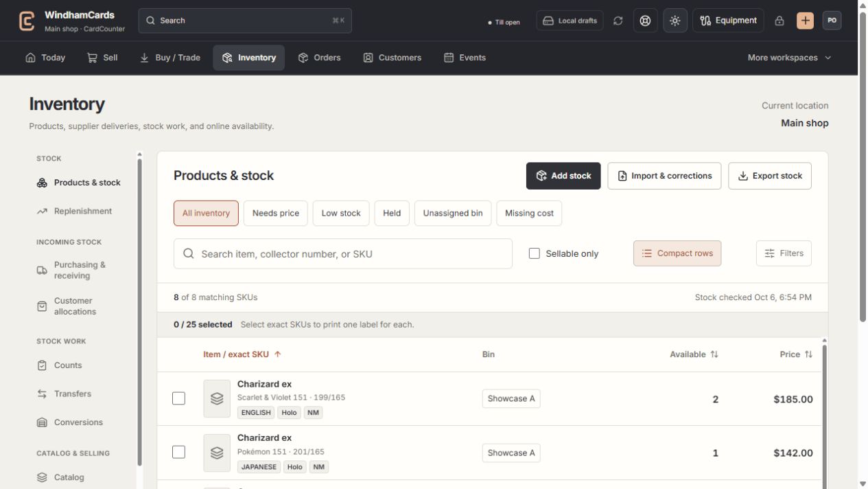
Task: Tick the Pokémon 151 Charizard ex checkbox
Action: [x=178, y=452]
